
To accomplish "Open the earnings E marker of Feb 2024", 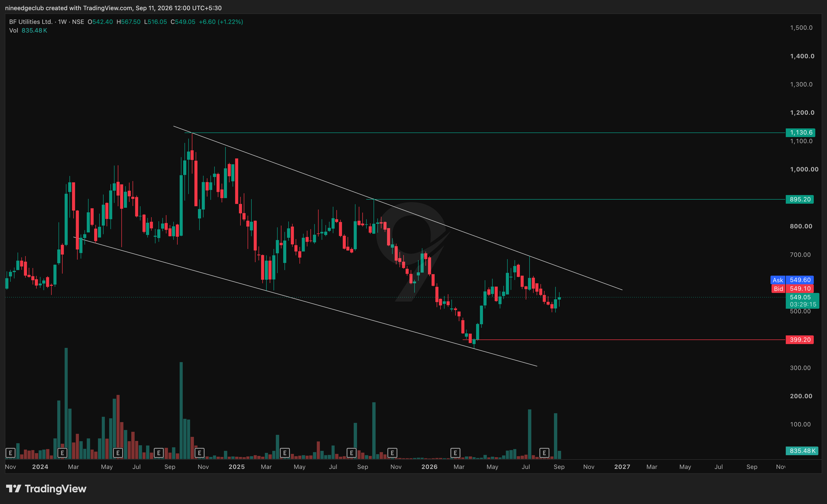I will (x=62, y=453).
